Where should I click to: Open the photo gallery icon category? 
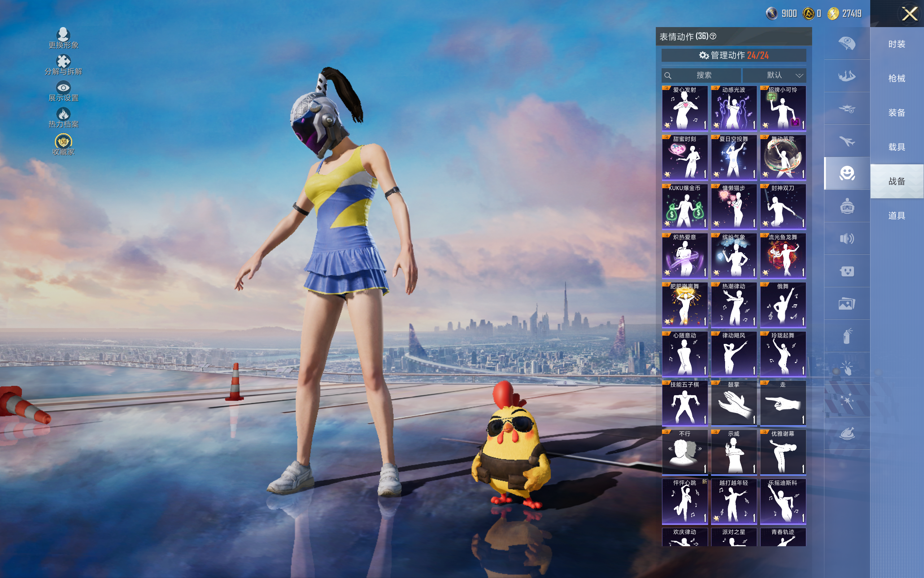click(x=847, y=303)
